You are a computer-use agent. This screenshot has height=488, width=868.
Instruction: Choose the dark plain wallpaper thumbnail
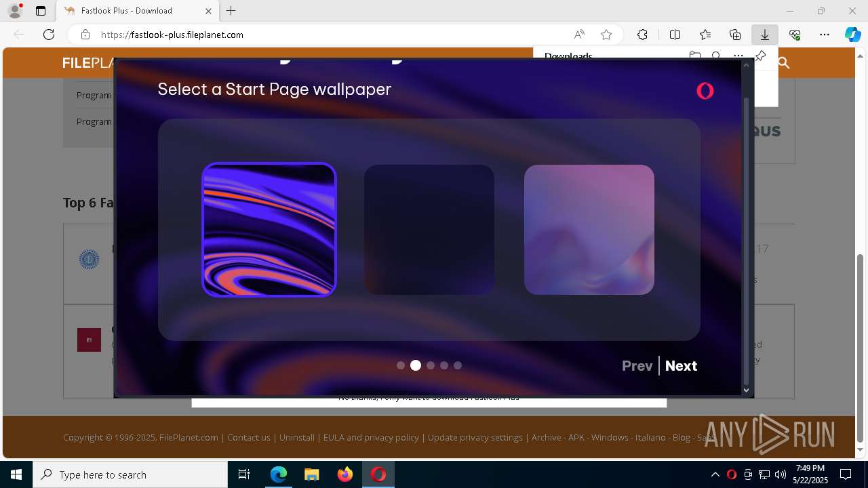(x=429, y=230)
